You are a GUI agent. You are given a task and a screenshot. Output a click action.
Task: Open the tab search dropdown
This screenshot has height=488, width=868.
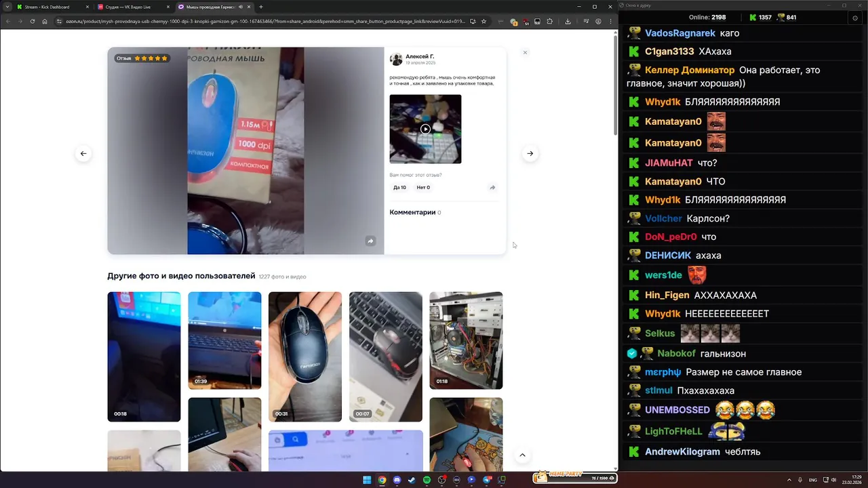[x=7, y=7]
